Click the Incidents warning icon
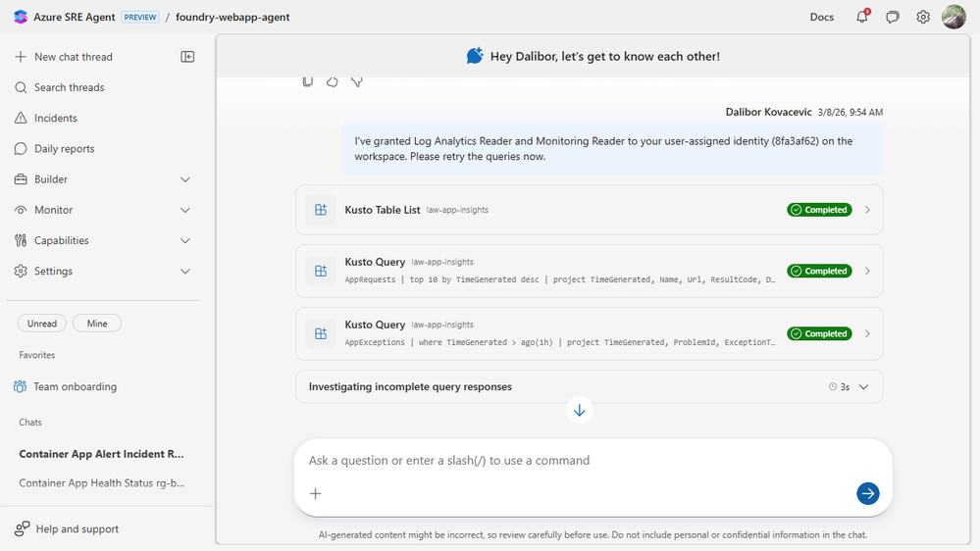This screenshot has height=551, width=980. [21, 118]
